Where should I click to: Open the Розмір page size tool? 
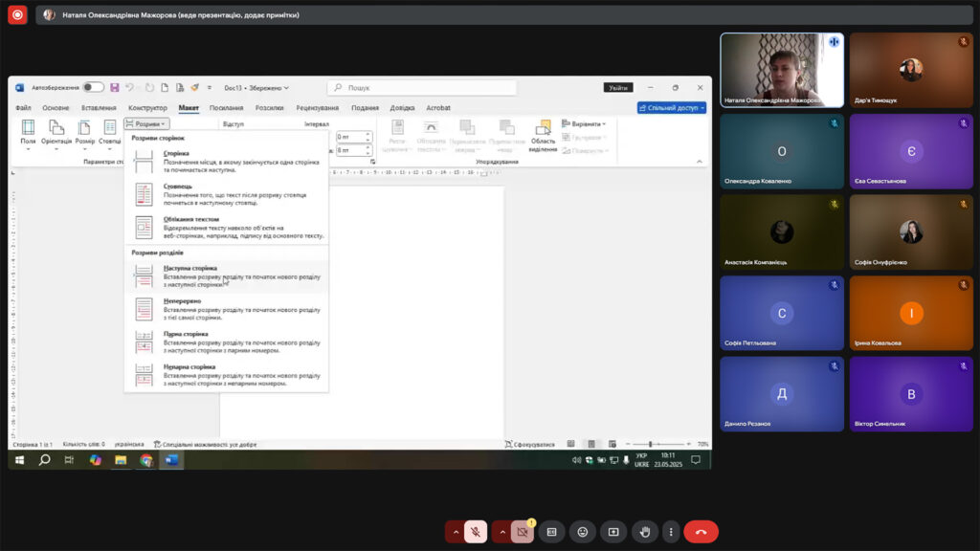(85, 134)
